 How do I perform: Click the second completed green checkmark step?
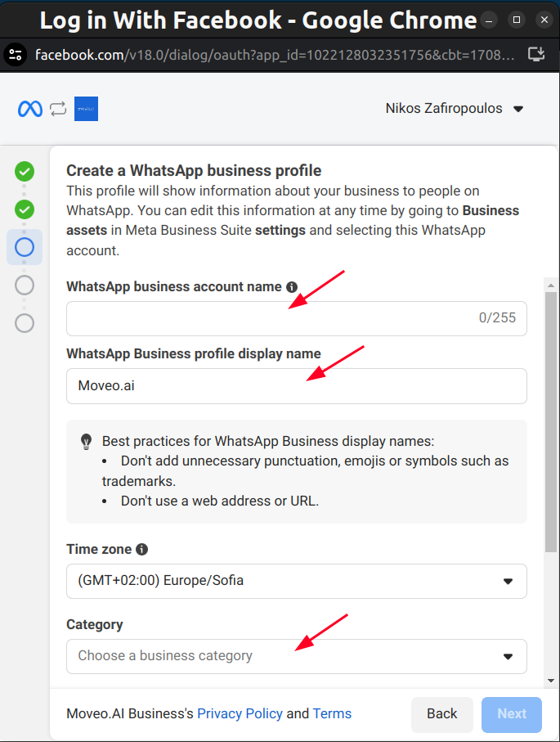click(x=25, y=209)
